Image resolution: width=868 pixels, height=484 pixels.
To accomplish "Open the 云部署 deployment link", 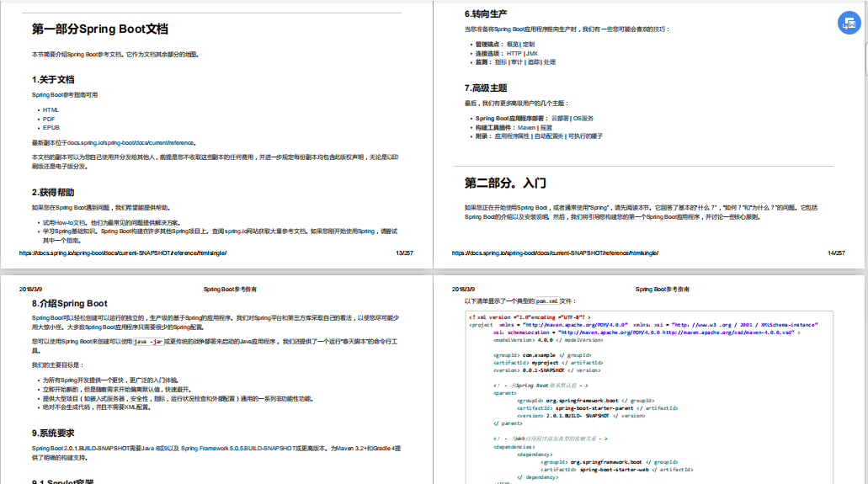I will (560, 119).
